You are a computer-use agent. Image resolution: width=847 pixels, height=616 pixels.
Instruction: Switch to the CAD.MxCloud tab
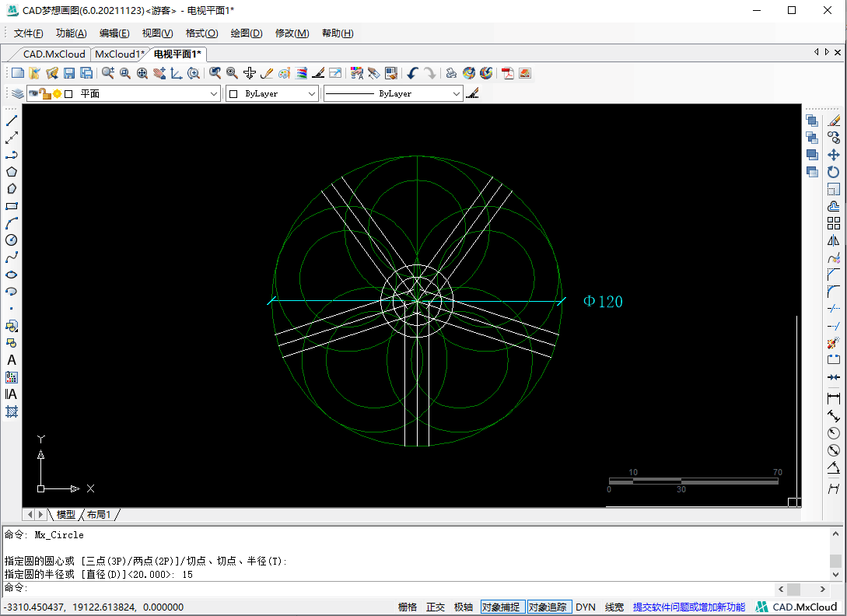pos(54,54)
